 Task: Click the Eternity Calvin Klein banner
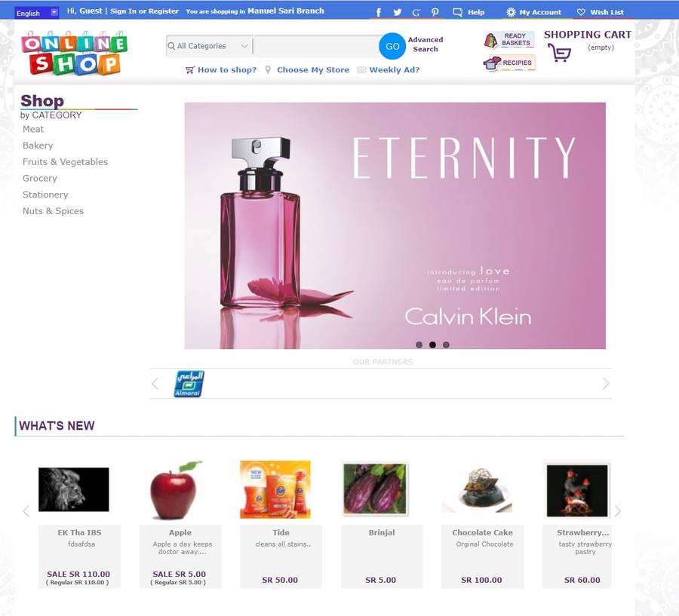pyautogui.click(x=395, y=225)
